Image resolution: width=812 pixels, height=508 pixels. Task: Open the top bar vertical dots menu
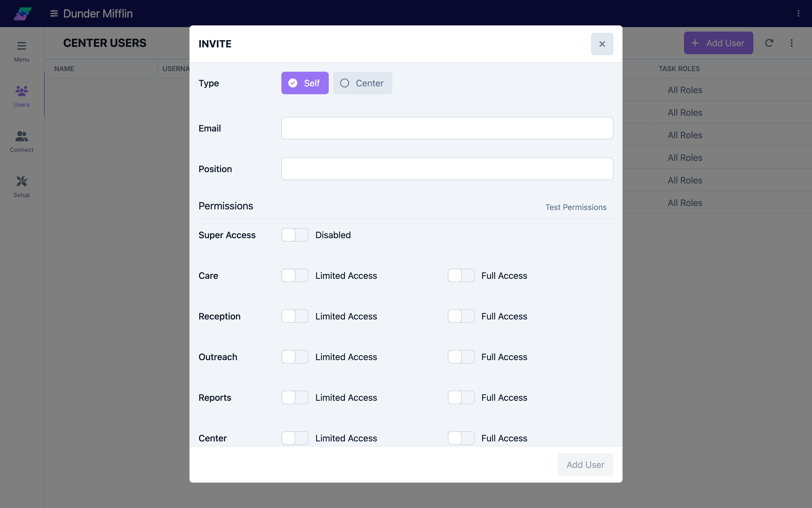[x=798, y=14]
